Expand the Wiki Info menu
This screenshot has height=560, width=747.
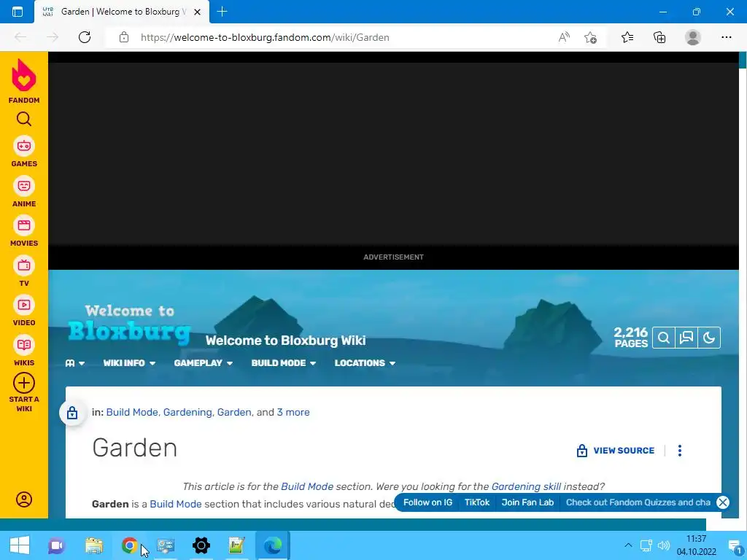[x=129, y=363]
